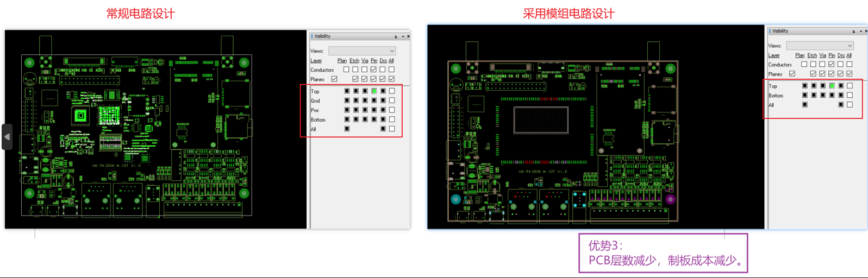Enable All row checkbox in conventional design panel
Image resolution: width=868 pixels, height=278 pixels.
click(392, 129)
